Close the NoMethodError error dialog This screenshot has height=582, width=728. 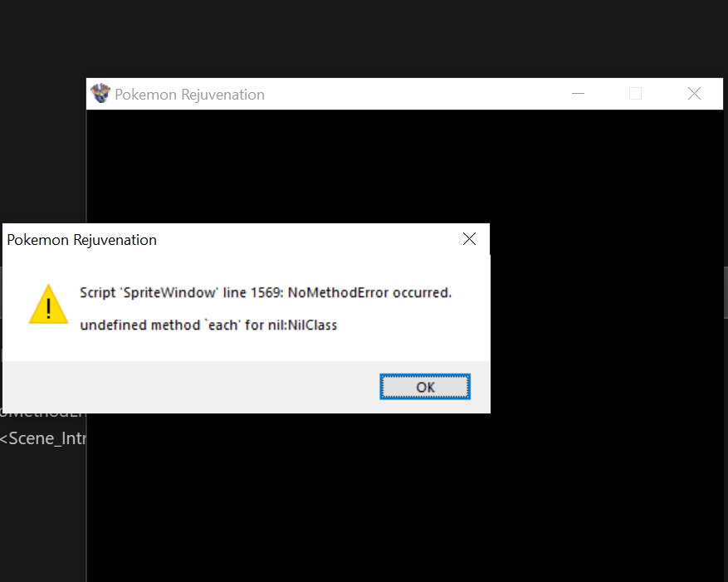pos(469,239)
